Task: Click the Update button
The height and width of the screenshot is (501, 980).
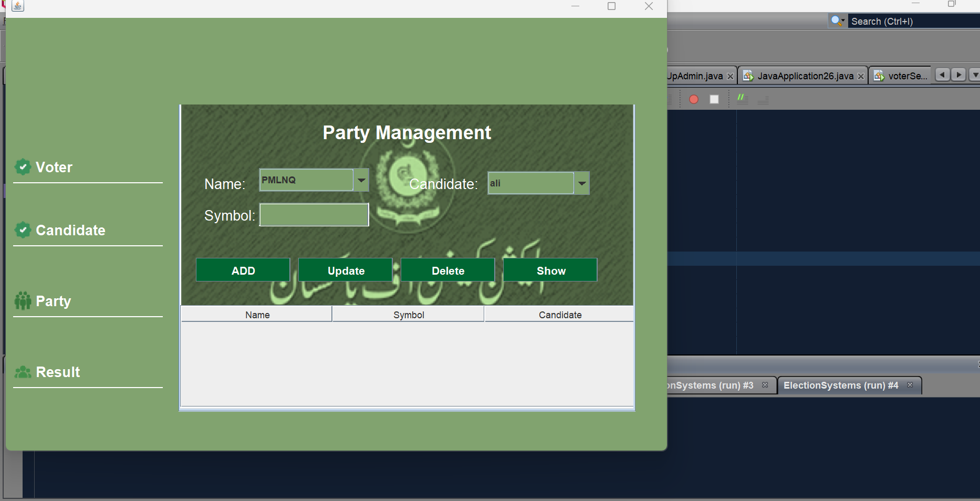Action: tap(346, 270)
